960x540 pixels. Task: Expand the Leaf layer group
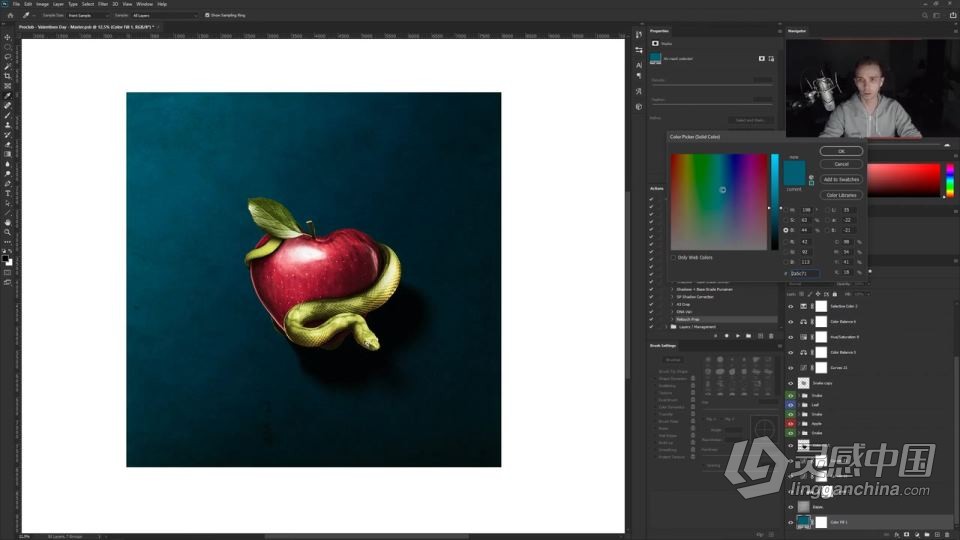[x=798, y=405]
